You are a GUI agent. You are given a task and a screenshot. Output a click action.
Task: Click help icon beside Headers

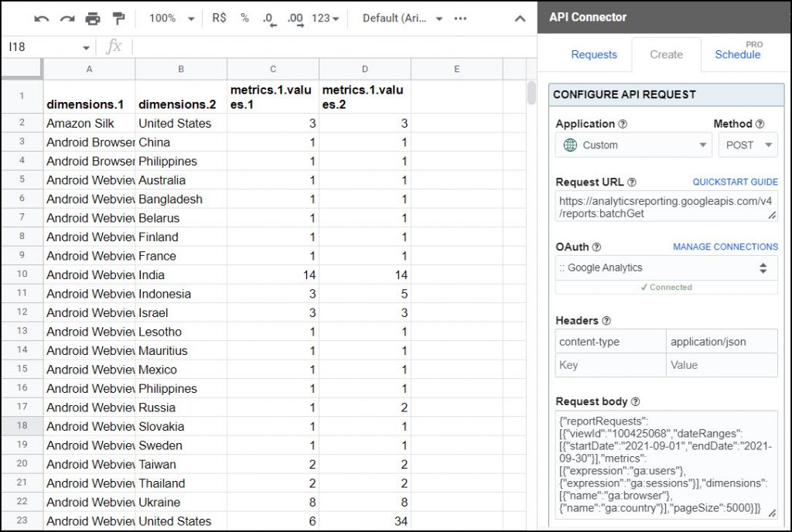(606, 320)
